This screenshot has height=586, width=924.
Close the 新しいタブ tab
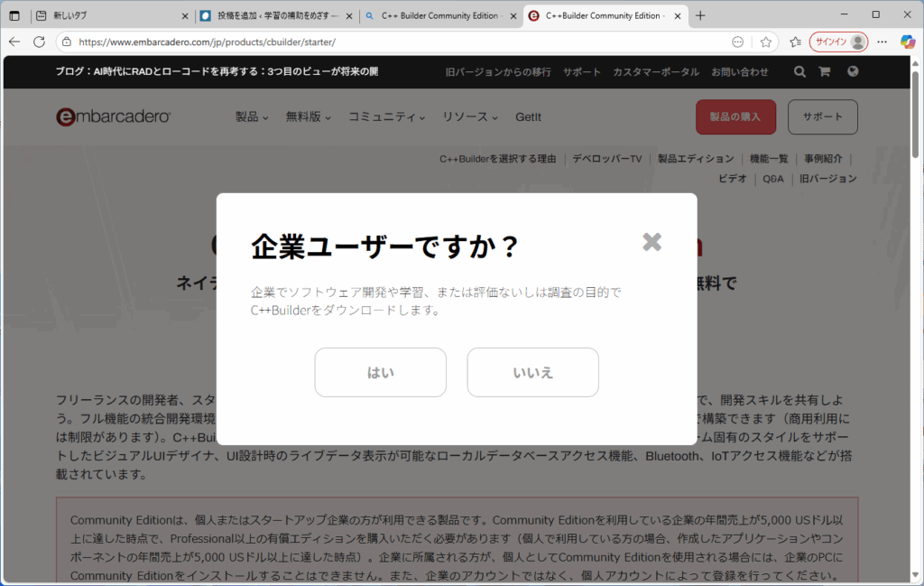click(x=184, y=16)
